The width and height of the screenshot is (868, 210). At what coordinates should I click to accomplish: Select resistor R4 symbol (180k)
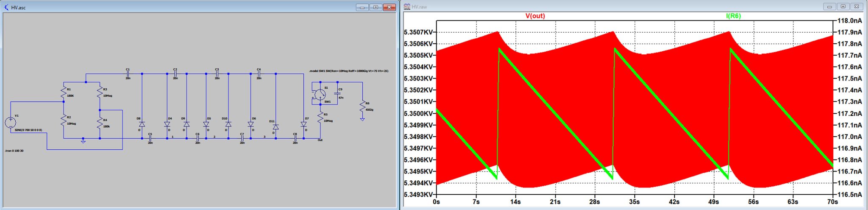coord(100,123)
